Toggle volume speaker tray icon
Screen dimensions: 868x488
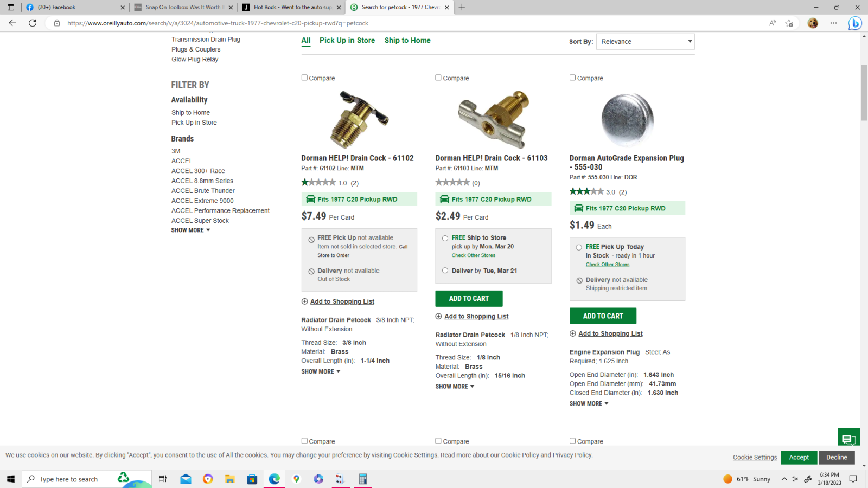click(795, 479)
